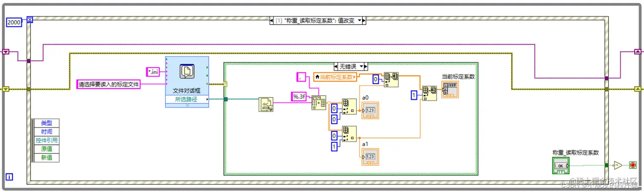Click the loop iteration terminal i
This screenshot has width=644, height=192.
tap(9, 176)
